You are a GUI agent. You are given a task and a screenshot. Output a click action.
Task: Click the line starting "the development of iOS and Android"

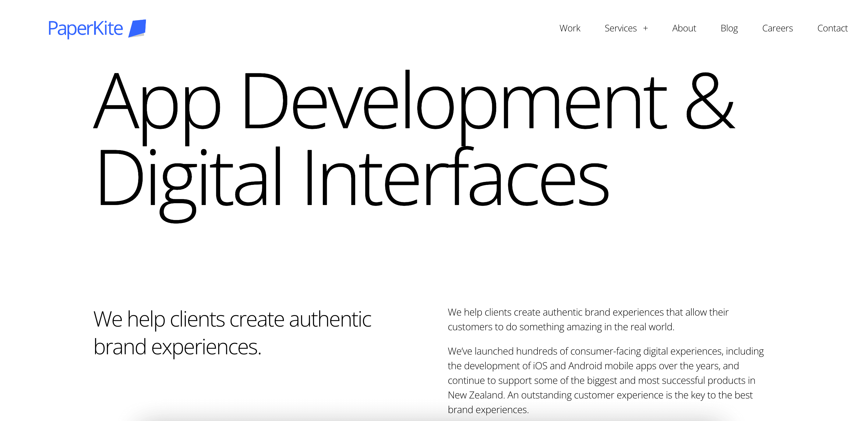pyautogui.click(x=593, y=366)
